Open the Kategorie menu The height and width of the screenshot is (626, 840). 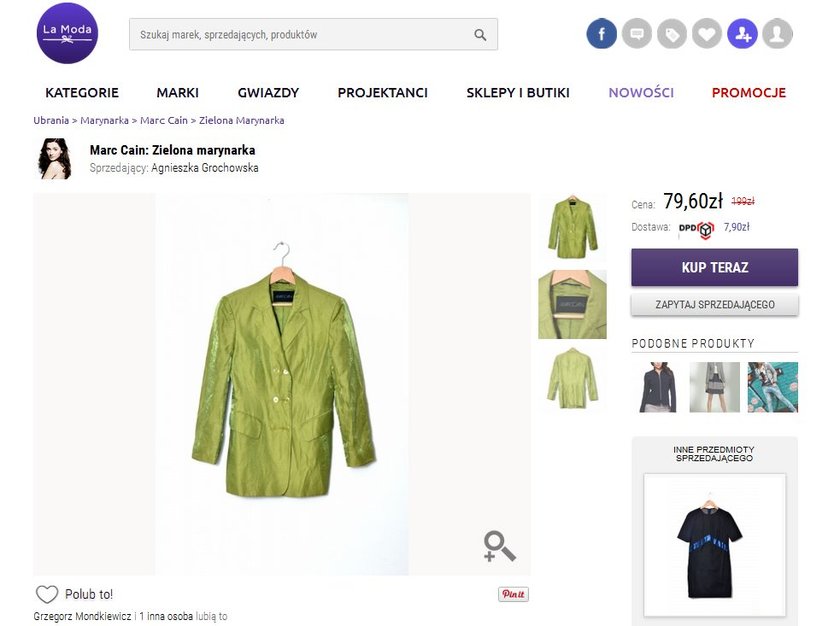pos(82,92)
